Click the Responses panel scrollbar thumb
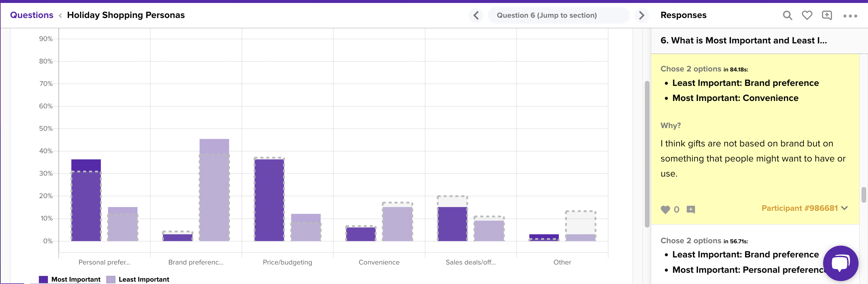 point(864,195)
